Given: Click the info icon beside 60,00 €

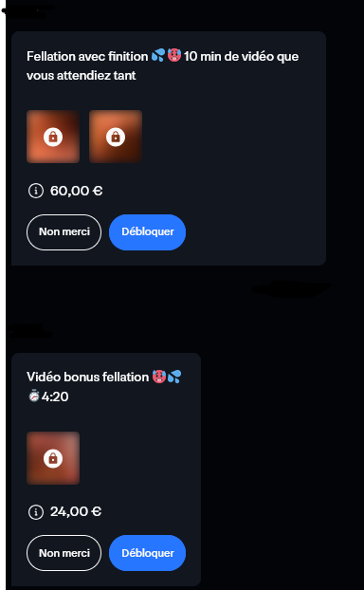Looking at the screenshot, I should coord(36,192).
